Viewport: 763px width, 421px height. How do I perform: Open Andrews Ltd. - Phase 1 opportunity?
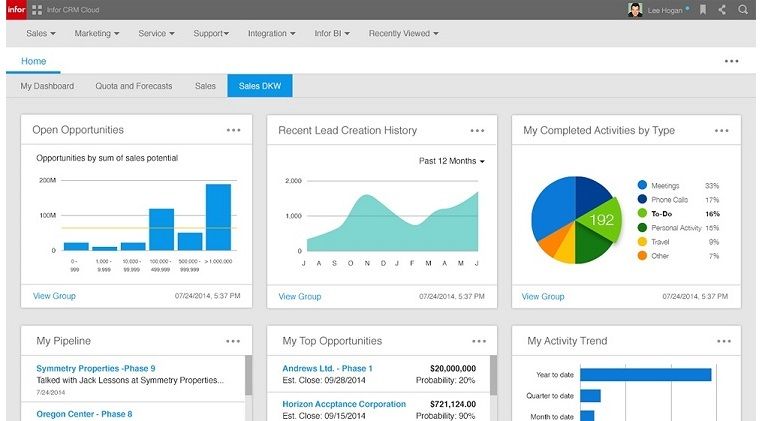(327, 368)
